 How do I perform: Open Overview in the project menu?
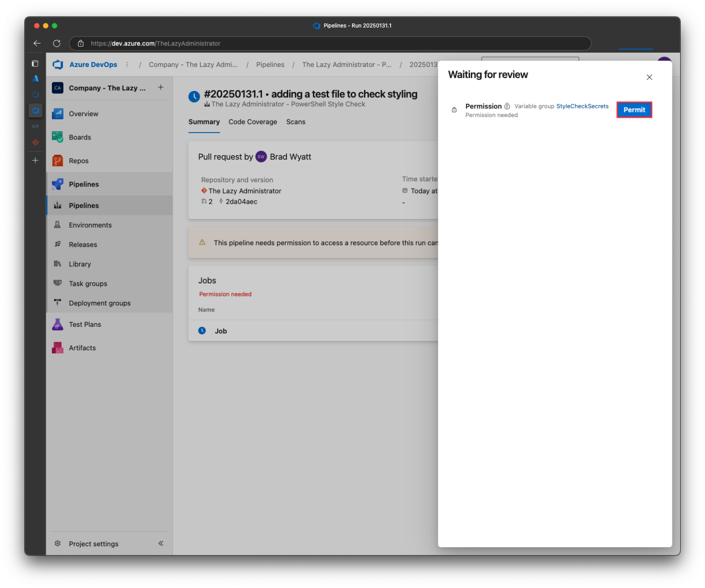coord(109,114)
